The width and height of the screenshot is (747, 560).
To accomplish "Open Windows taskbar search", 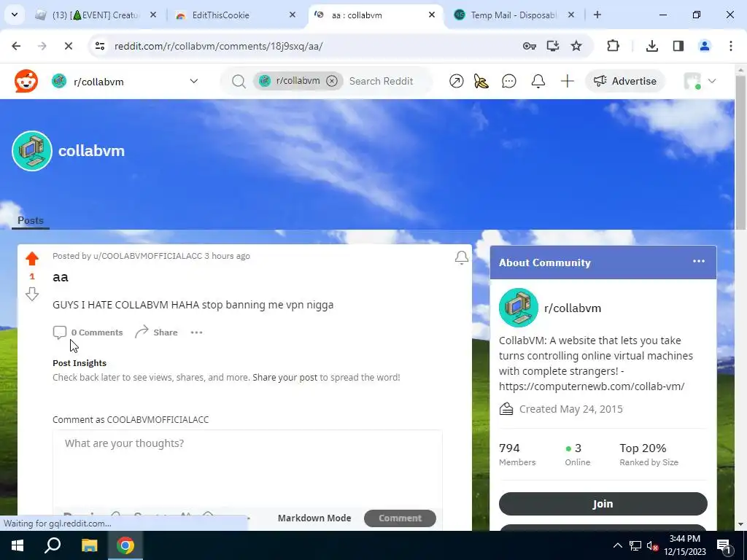I will (53, 545).
